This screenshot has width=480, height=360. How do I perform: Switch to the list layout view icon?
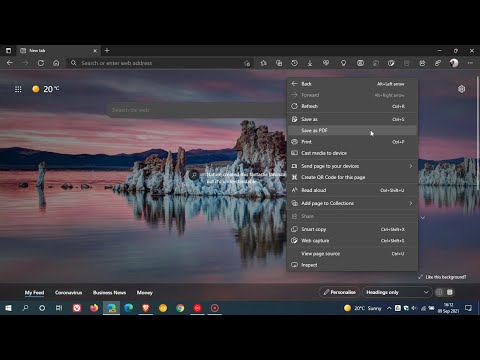click(x=450, y=292)
